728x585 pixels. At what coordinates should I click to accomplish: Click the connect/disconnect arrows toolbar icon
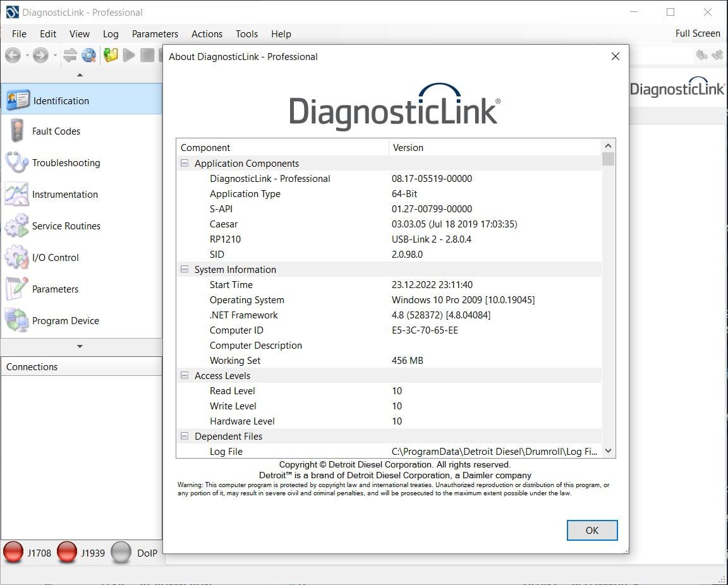click(x=70, y=56)
